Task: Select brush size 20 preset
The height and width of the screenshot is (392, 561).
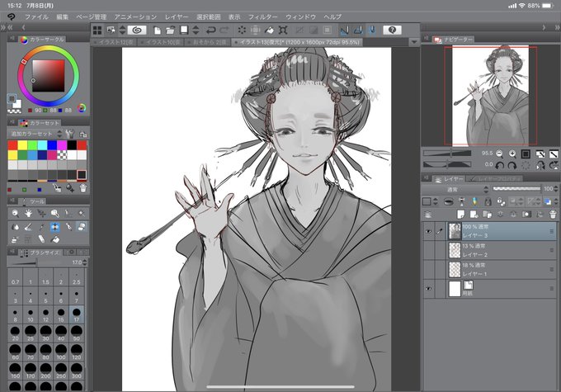Action: [x=15, y=333]
